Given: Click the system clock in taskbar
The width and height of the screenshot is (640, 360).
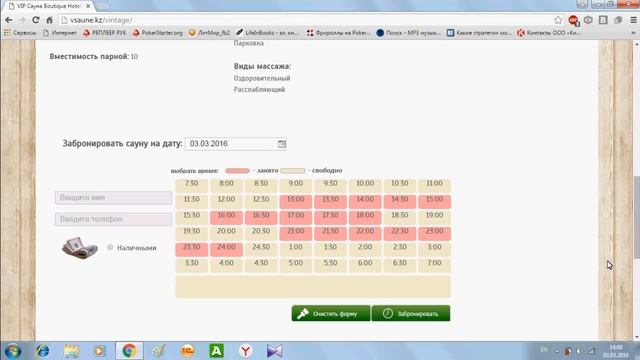Looking at the screenshot, I should pyautogui.click(x=616, y=351).
